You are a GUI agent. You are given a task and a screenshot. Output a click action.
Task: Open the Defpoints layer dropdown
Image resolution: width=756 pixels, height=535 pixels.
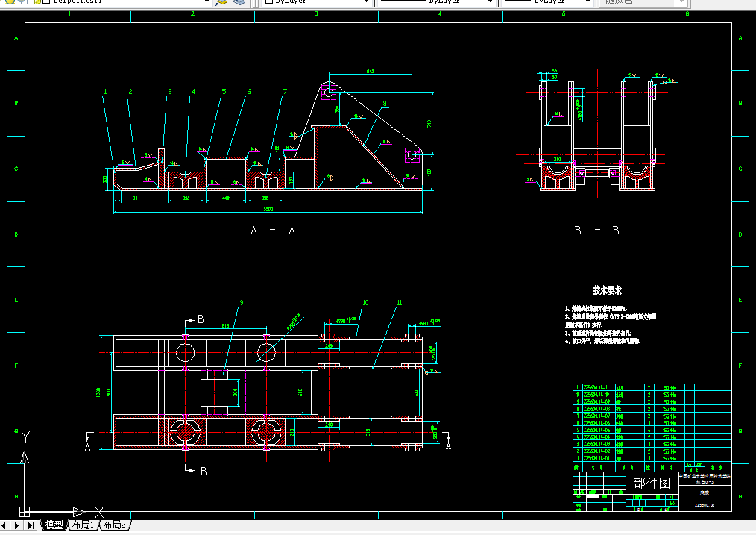pos(207,2)
